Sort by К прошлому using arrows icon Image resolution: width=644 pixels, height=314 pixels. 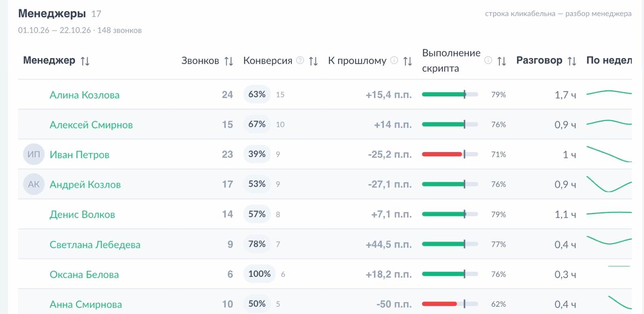click(x=408, y=61)
